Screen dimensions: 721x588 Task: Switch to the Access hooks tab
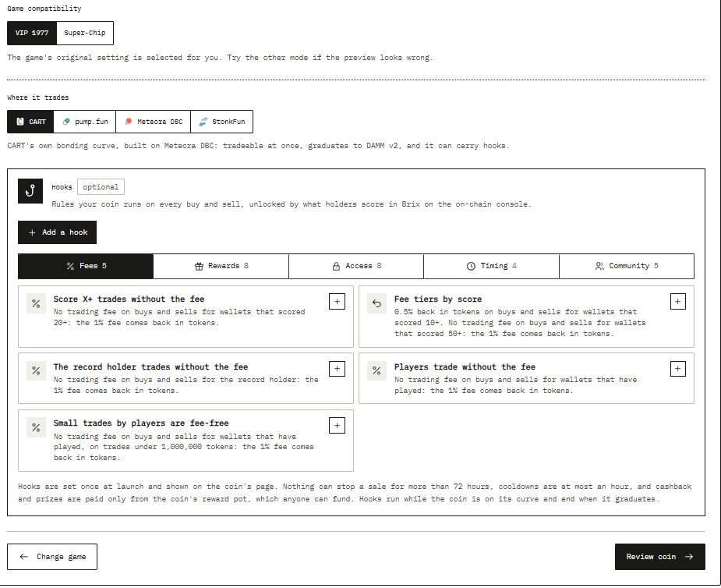pyautogui.click(x=356, y=266)
